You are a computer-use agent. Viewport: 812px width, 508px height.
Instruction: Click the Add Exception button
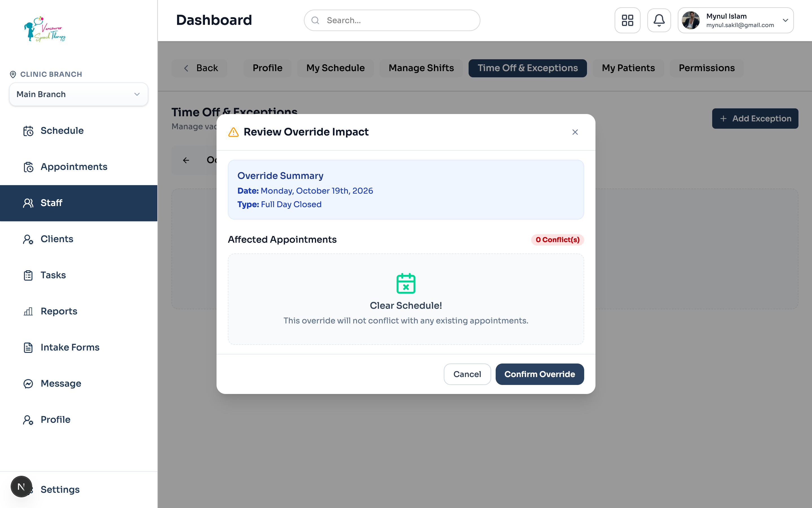tap(755, 119)
